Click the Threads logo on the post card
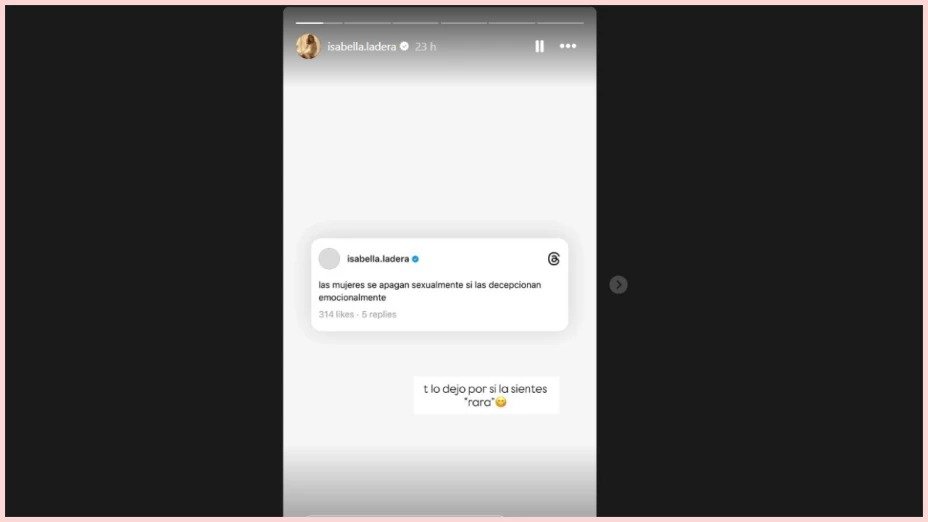Viewport: 928px width, 522px height. [553, 259]
